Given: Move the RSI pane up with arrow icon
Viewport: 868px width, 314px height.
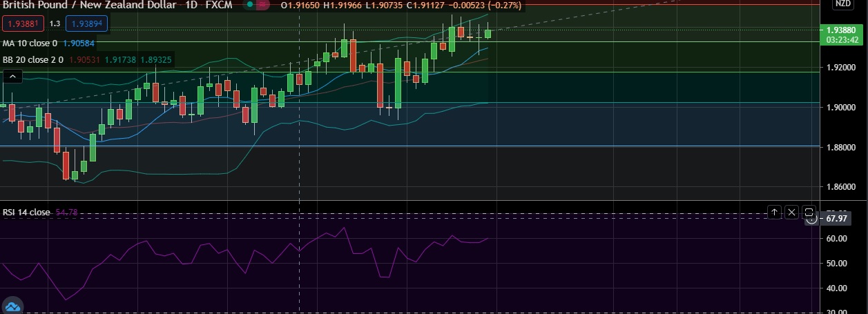Looking at the screenshot, I should (x=775, y=212).
